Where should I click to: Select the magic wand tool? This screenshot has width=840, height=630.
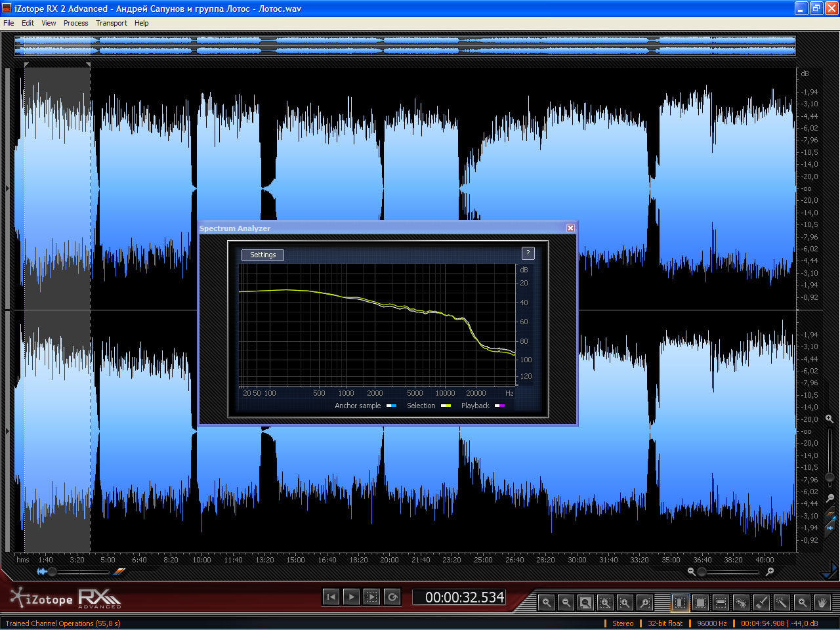coord(782,602)
